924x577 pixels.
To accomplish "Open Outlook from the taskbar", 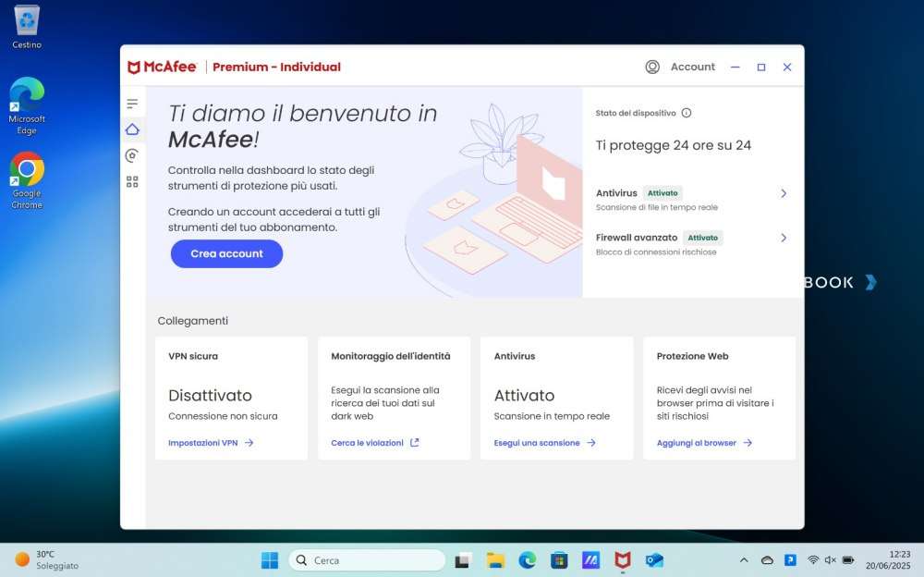I will pyautogui.click(x=654, y=559).
